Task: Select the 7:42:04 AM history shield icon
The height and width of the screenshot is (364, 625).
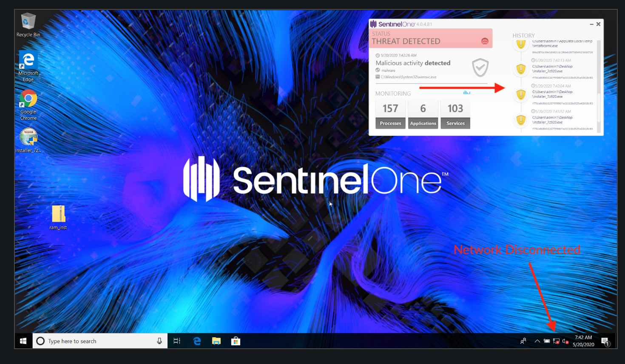Action: [x=521, y=94]
